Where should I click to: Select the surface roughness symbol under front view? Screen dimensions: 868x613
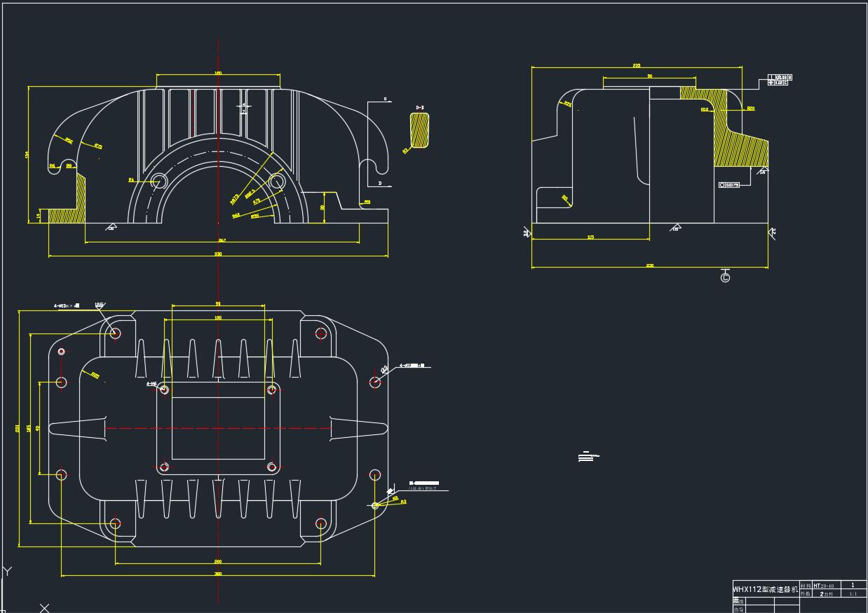tap(111, 226)
